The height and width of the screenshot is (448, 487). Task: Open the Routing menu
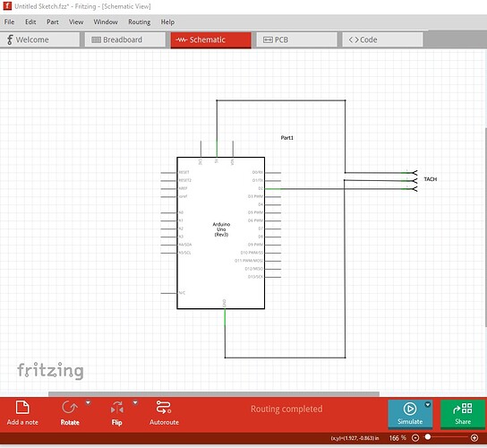tap(139, 22)
